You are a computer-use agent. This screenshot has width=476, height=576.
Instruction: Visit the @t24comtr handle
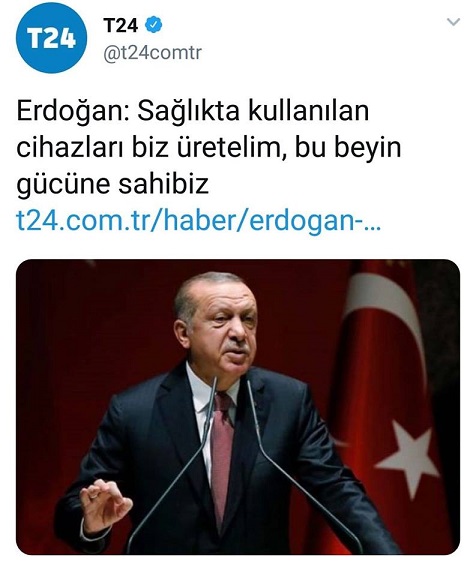tap(152, 53)
